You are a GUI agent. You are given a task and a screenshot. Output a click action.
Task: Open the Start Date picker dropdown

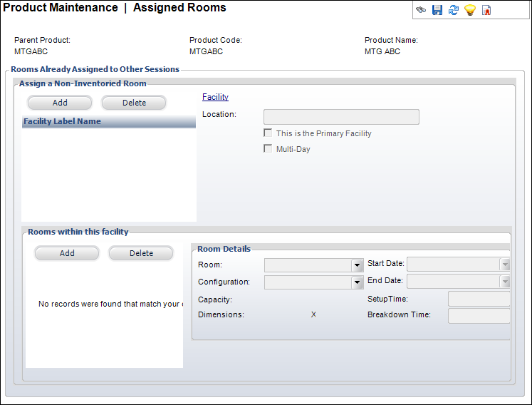(x=505, y=264)
